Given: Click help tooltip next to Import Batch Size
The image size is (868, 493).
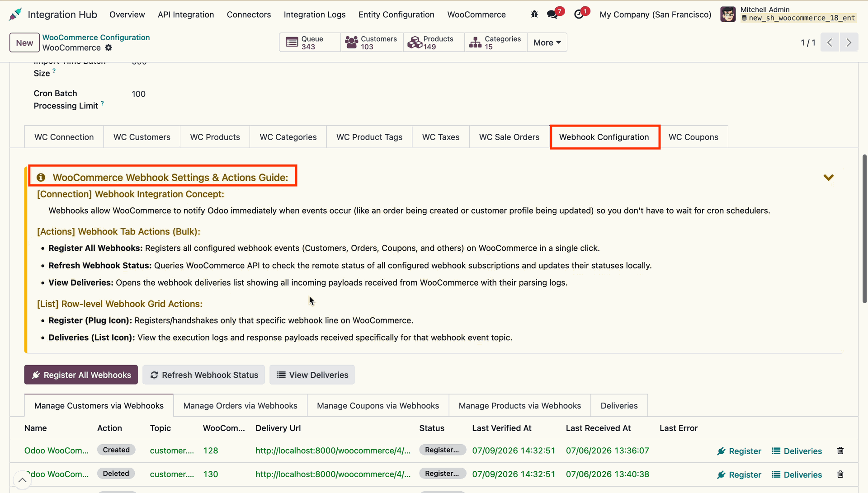Looking at the screenshot, I should 54,70.
